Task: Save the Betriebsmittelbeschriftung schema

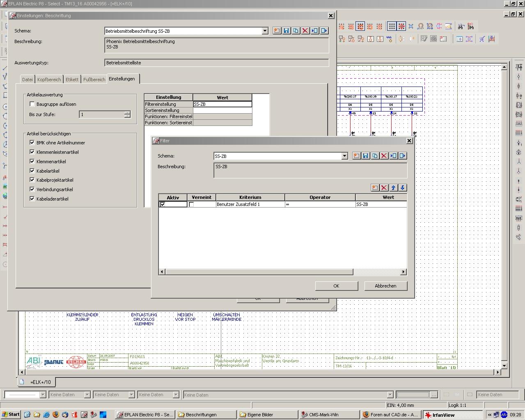Action: pyautogui.click(x=287, y=31)
